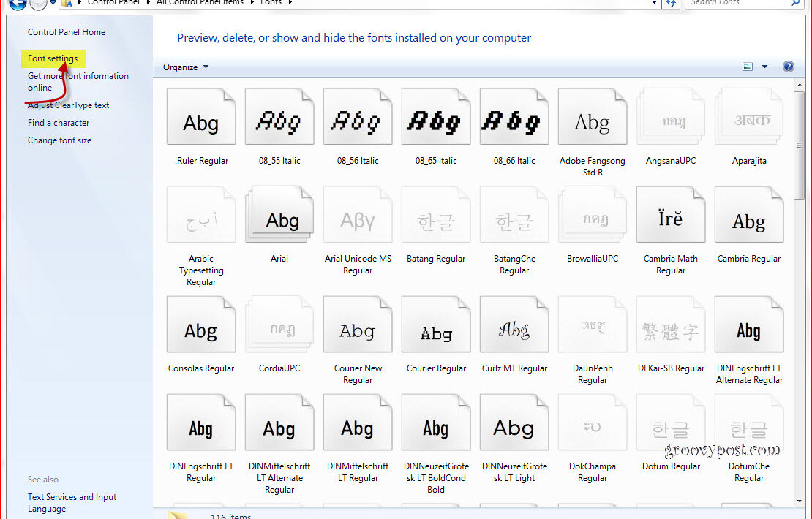
Task: Expand the arrow before Fonts in address bar
Action: 252,3
